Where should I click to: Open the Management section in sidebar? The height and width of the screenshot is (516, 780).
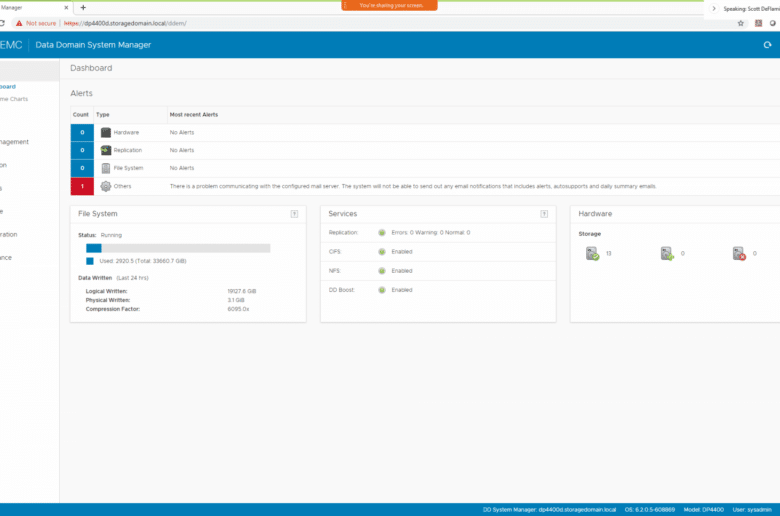[x=14, y=142]
